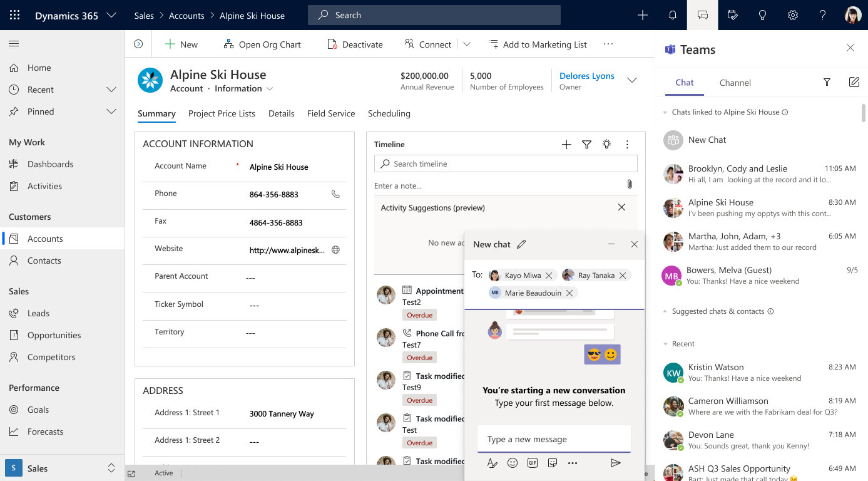Image resolution: width=868 pixels, height=481 pixels.
Task: Toggle the Teams chat icon in header
Action: pyautogui.click(x=703, y=15)
